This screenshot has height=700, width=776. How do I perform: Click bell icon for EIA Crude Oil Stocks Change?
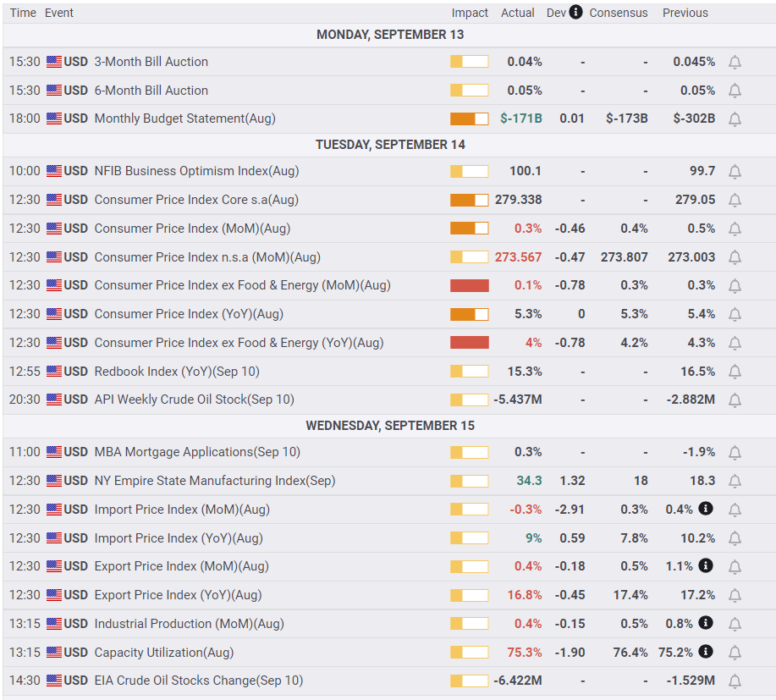(735, 681)
